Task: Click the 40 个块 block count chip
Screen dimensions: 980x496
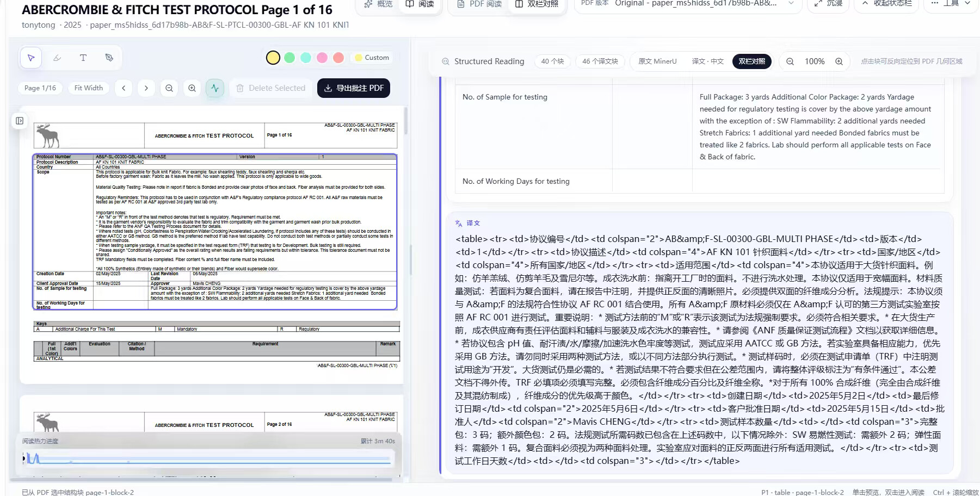Action: pyautogui.click(x=552, y=61)
